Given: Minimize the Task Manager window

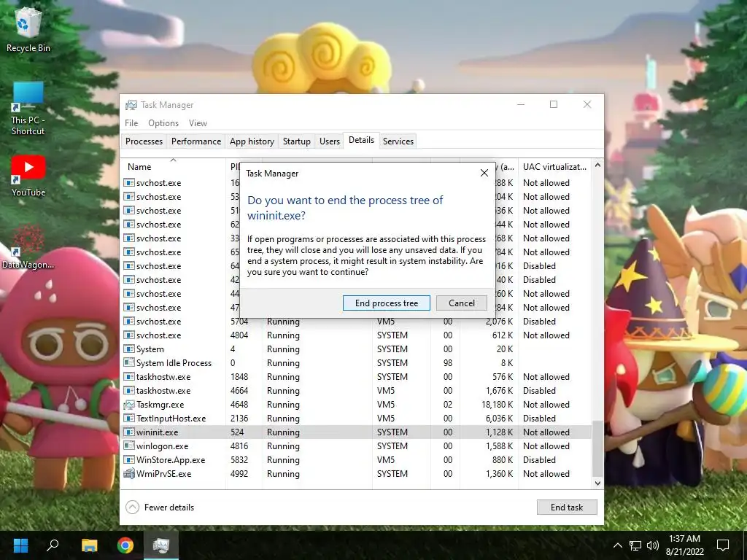Looking at the screenshot, I should (x=521, y=105).
